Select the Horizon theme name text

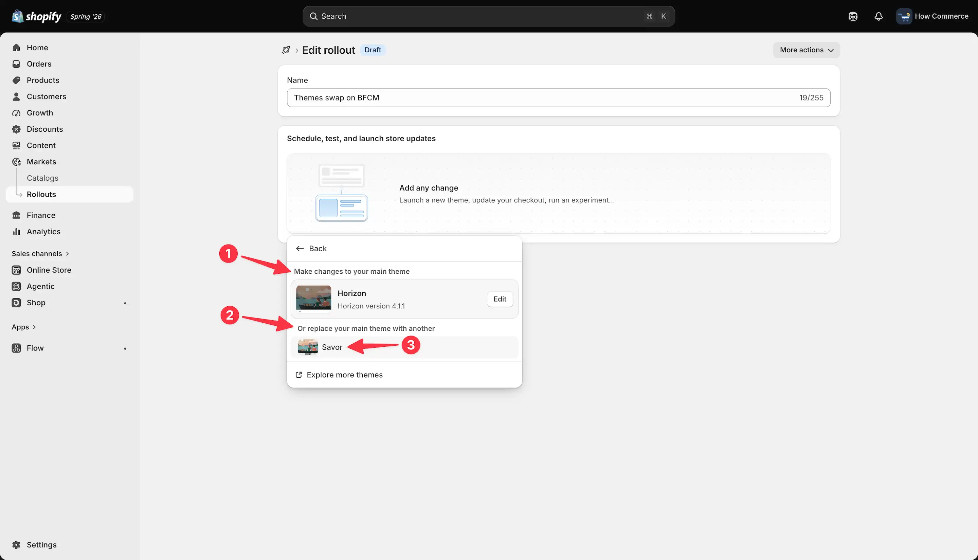351,293
